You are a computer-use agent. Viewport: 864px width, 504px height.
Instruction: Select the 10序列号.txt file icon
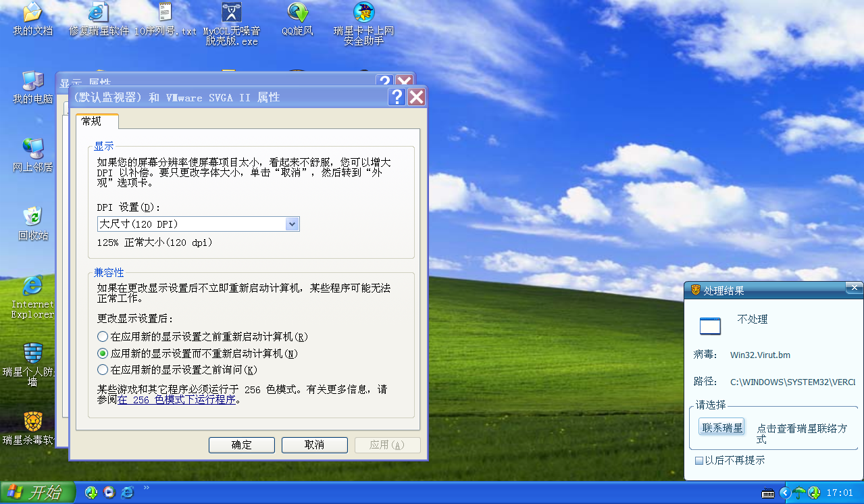[x=166, y=19]
